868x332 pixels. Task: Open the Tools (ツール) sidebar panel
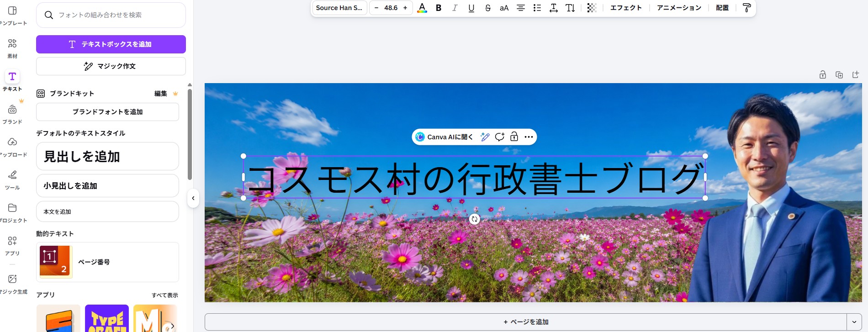coord(12,180)
